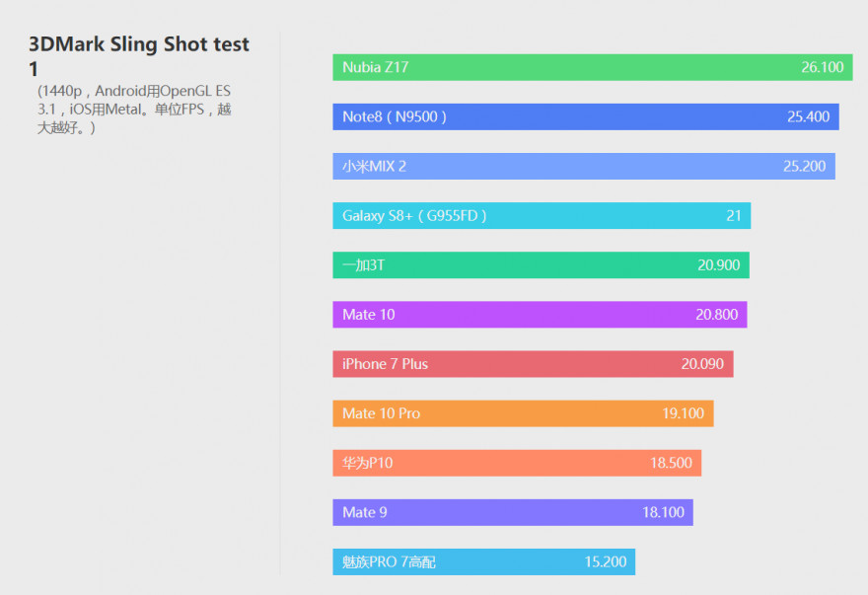Image resolution: width=868 pixels, height=595 pixels.
Task: Click the Nubia Z17 bar
Action: click(x=592, y=67)
